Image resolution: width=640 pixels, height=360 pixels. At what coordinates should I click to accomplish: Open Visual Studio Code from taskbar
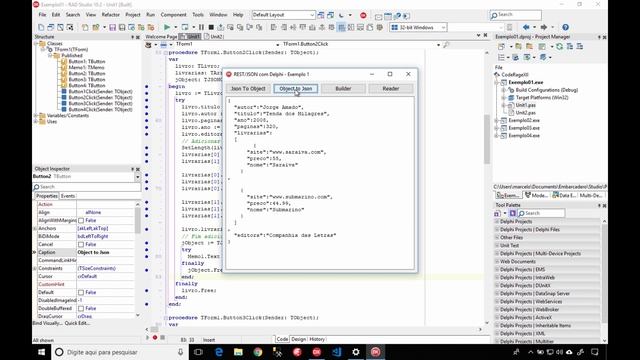336,352
